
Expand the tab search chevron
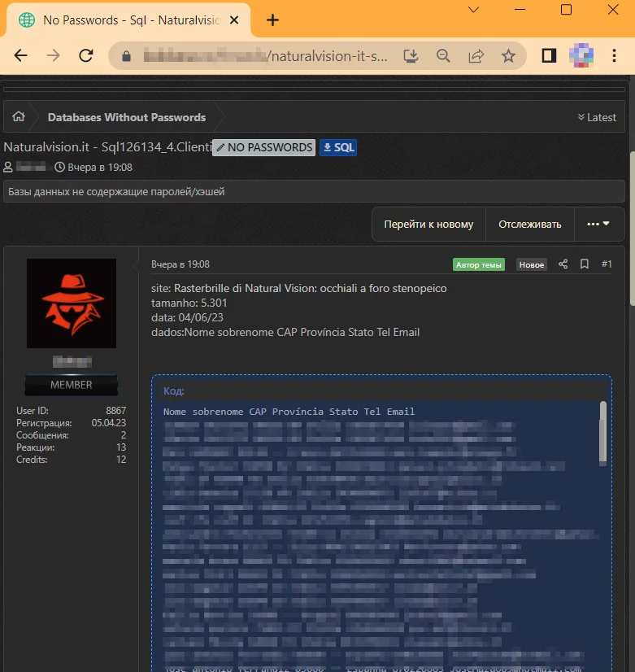click(x=473, y=10)
